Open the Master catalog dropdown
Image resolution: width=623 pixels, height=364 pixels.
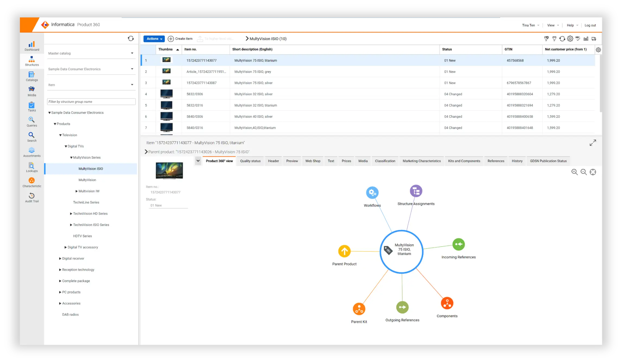click(x=91, y=53)
